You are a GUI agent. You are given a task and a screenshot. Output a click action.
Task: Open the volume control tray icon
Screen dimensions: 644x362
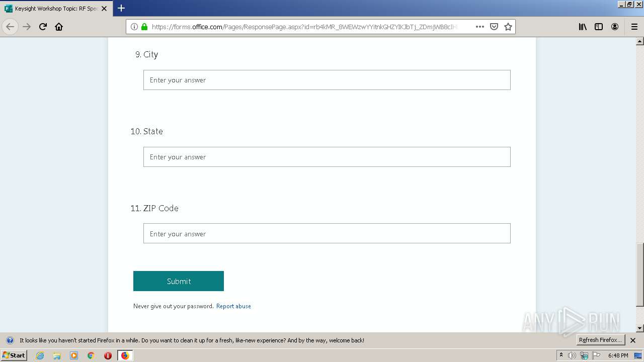point(572,355)
